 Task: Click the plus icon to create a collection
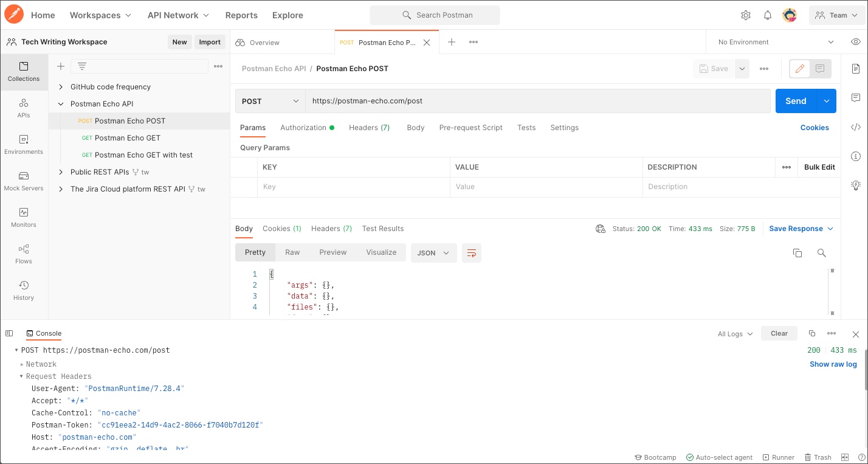tap(61, 66)
